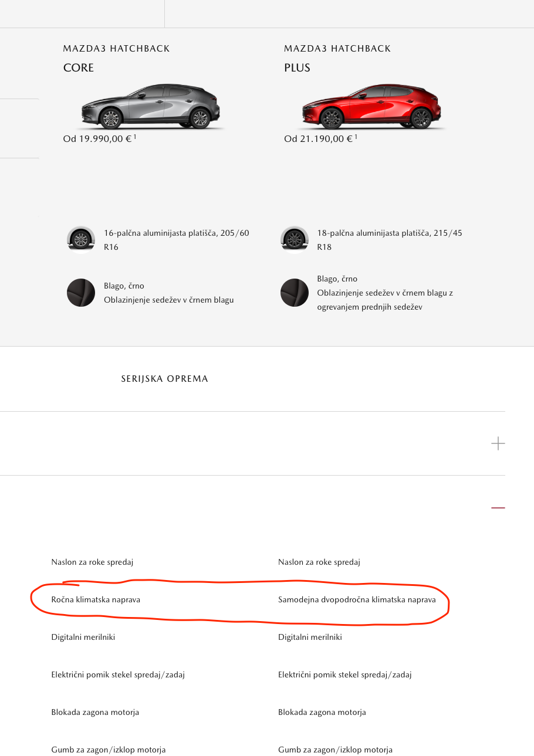This screenshot has width=534, height=756.
Task: Click Ročna klimatska naprava in Core column
Action: pos(96,600)
